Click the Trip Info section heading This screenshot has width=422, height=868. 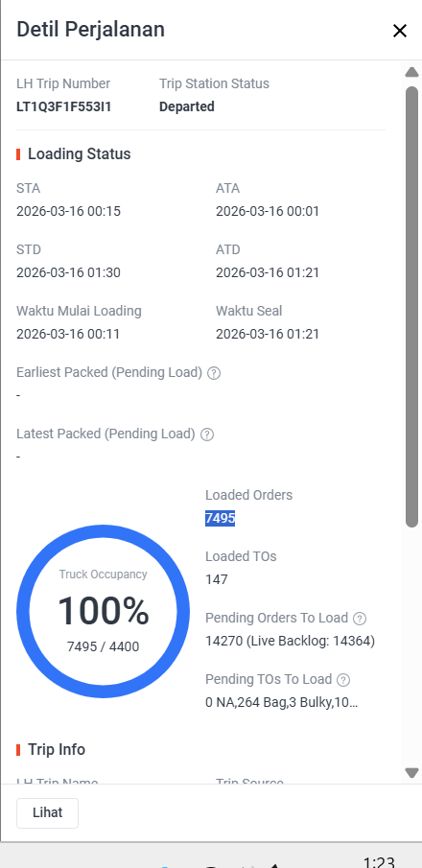pyautogui.click(x=57, y=749)
